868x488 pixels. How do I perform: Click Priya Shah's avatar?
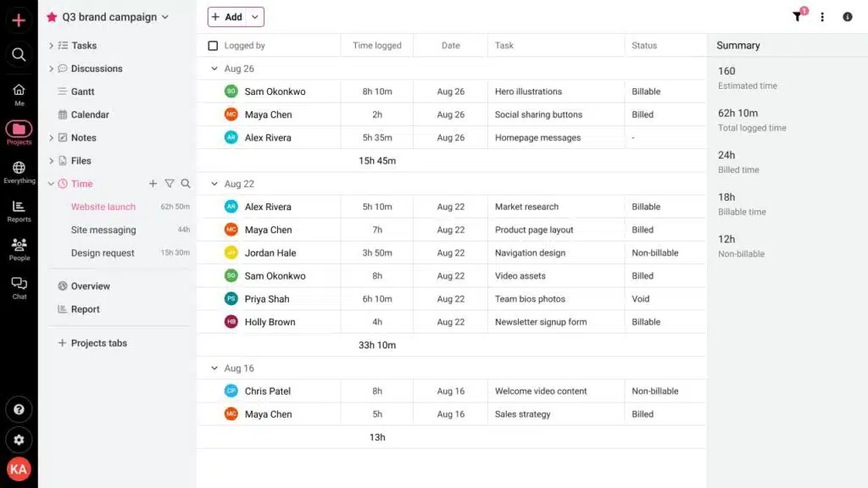point(231,299)
